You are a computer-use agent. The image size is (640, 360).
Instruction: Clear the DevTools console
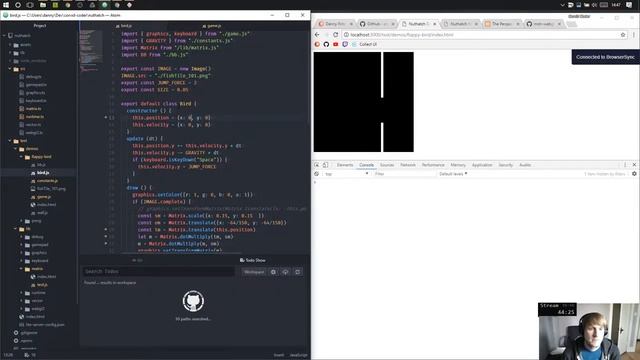(x=316, y=174)
